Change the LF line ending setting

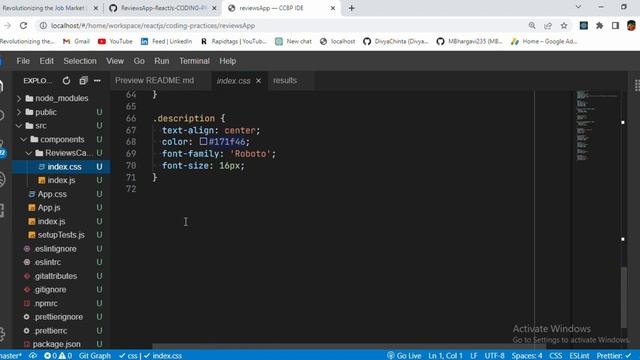[x=473, y=356]
